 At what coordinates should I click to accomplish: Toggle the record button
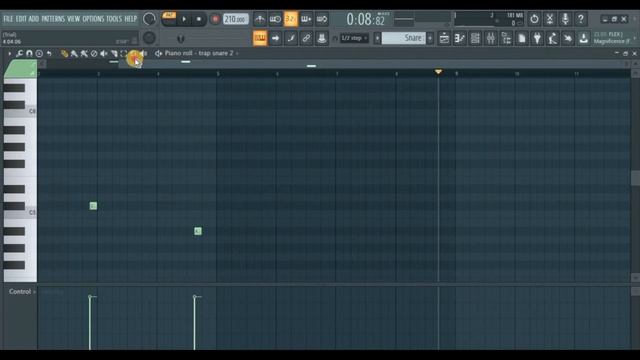[x=215, y=19]
